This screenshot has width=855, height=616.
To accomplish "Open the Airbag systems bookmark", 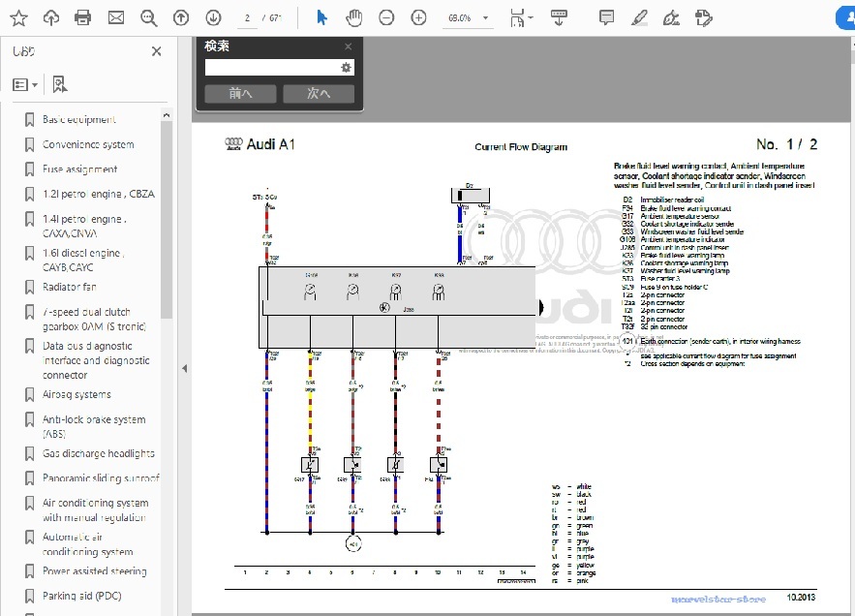I will click(76, 394).
